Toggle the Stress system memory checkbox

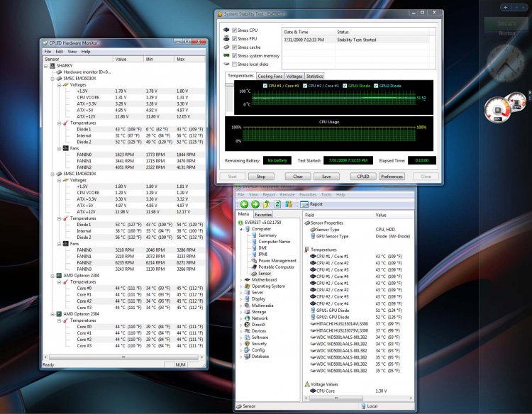point(234,55)
